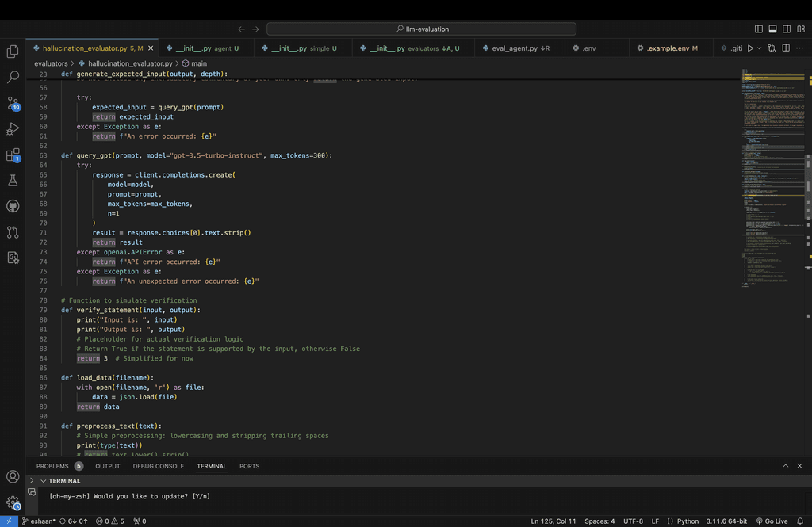Viewport: 812px width, 527px height.
Task: Open Source Control with 10 changes badge
Action: click(x=13, y=104)
